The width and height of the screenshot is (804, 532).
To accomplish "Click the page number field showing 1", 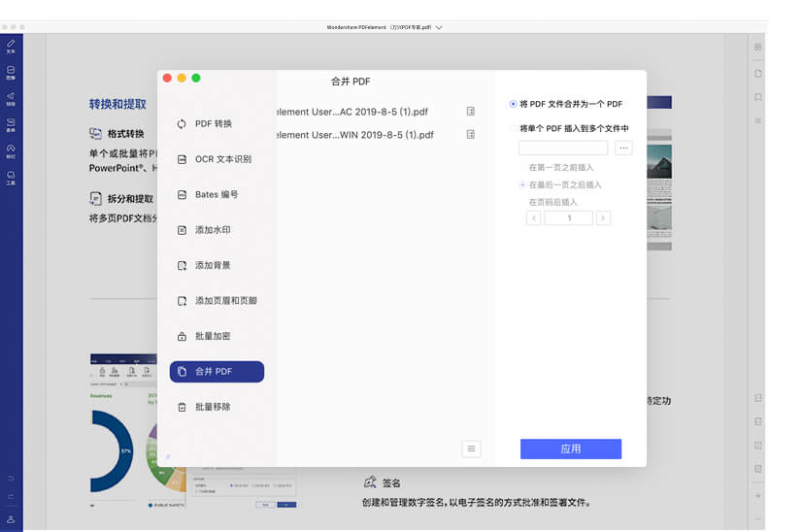I will pos(568,217).
